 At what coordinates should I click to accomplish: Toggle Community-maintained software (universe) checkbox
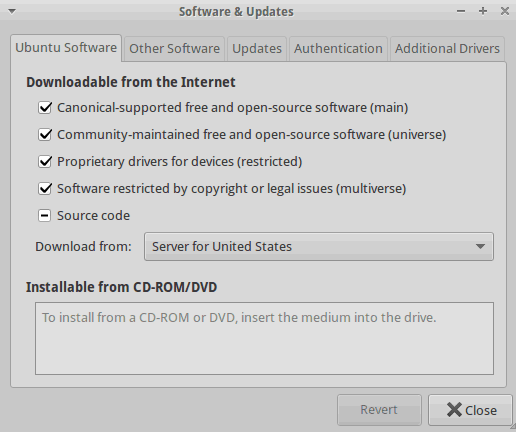[45, 135]
